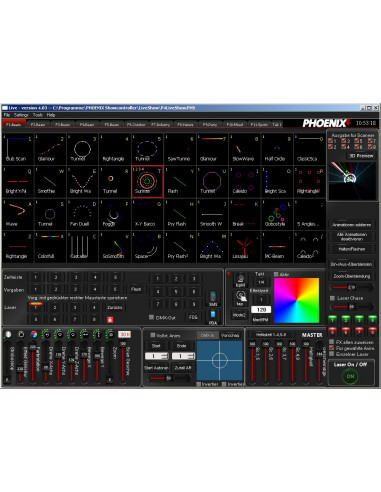
Task: Toggle the Aktiv checkbox above color wheel
Action: [276, 274]
